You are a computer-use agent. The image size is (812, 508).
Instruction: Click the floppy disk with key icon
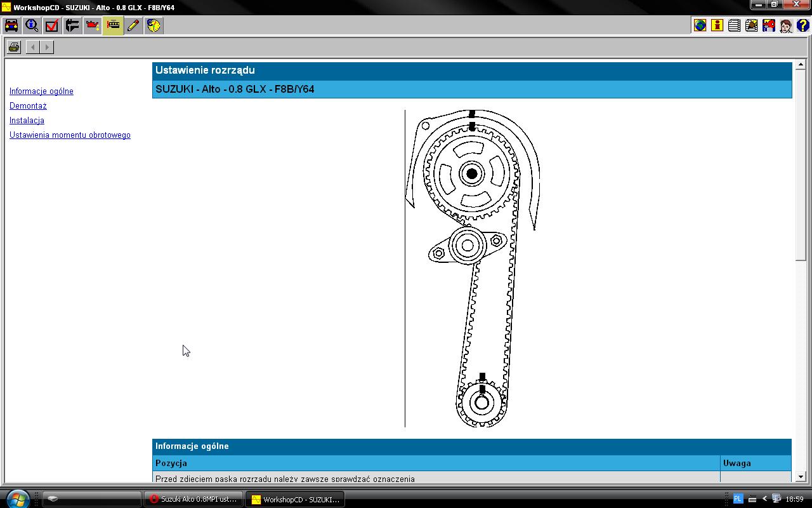(x=768, y=25)
